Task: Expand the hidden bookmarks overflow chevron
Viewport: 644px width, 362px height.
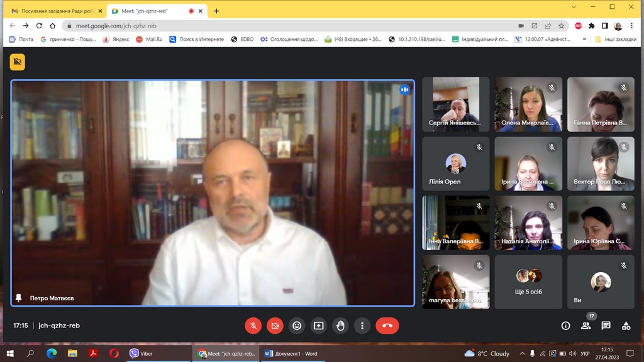Action: tap(584, 39)
